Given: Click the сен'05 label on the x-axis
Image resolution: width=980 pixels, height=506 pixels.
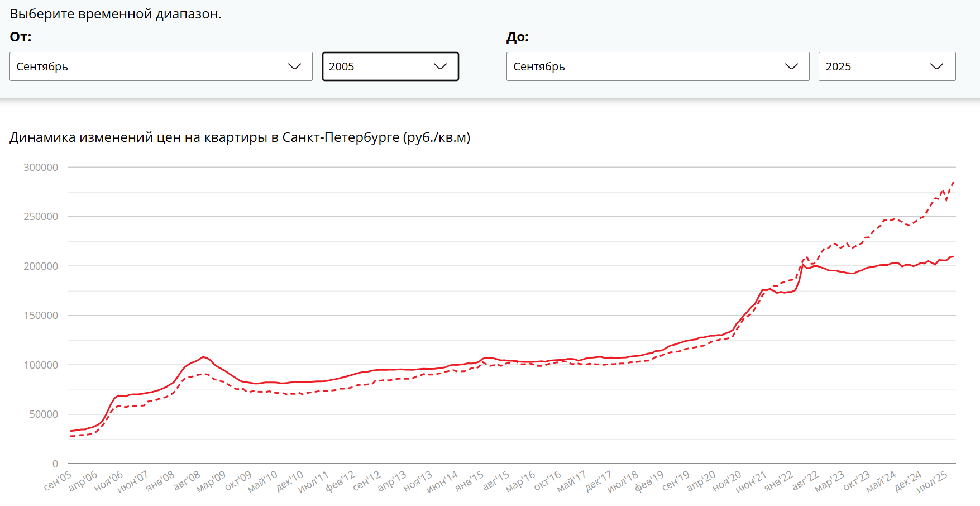Looking at the screenshot, I should [x=58, y=480].
